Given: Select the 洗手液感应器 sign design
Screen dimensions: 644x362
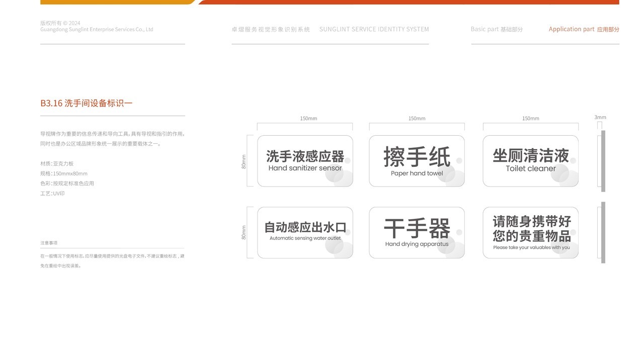Looking at the screenshot, I should pyautogui.click(x=305, y=160).
